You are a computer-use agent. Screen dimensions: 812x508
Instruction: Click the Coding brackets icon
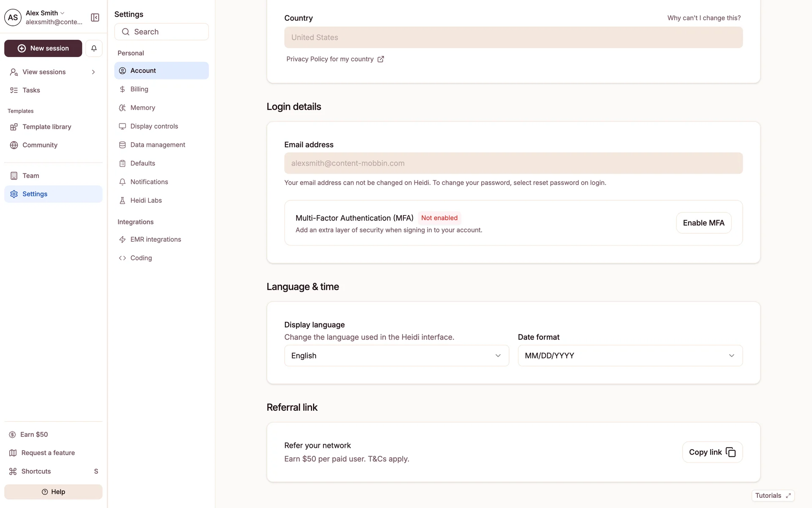click(122, 258)
